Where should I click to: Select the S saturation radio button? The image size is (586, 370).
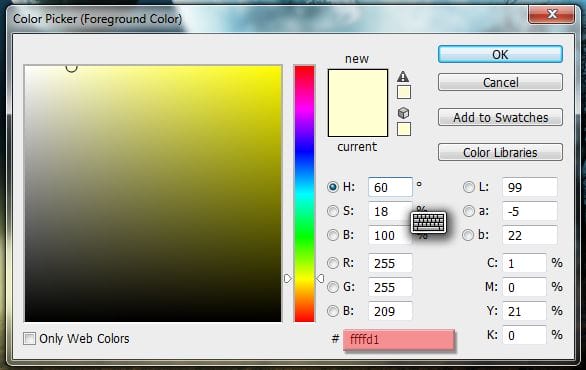(333, 211)
